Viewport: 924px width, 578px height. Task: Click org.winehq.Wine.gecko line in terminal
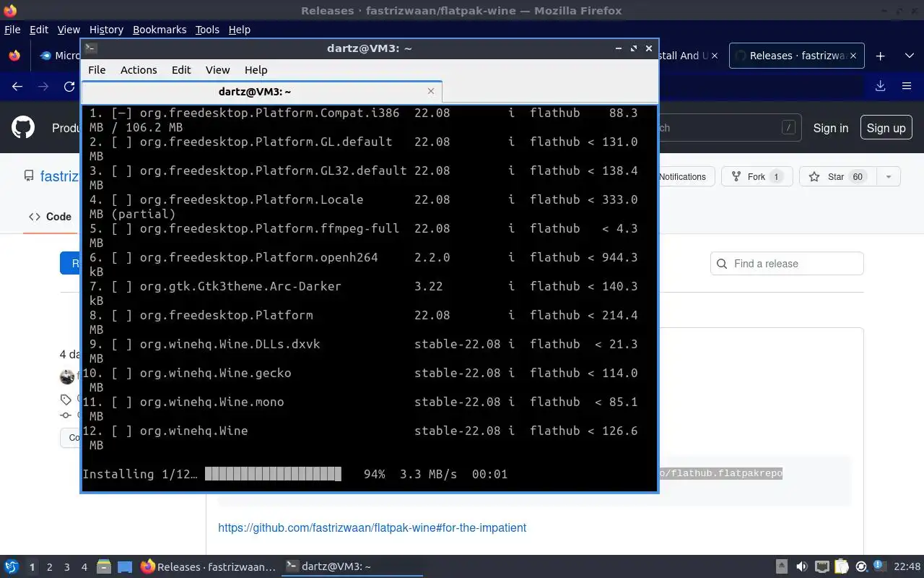[x=360, y=373]
